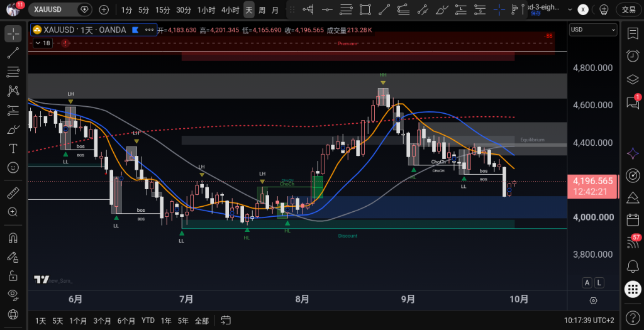Toggle auto scale A button
Screen dimensions: 644x330
[x=587, y=282]
